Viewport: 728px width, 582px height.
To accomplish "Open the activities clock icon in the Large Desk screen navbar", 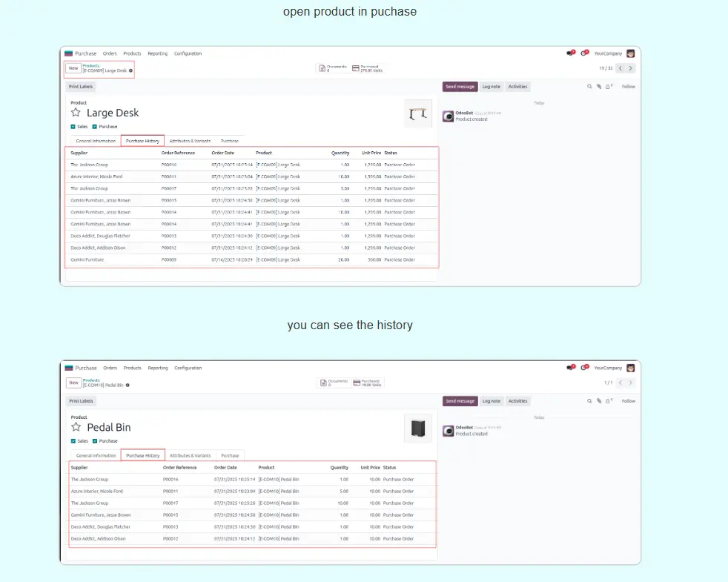I will [x=584, y=53].
